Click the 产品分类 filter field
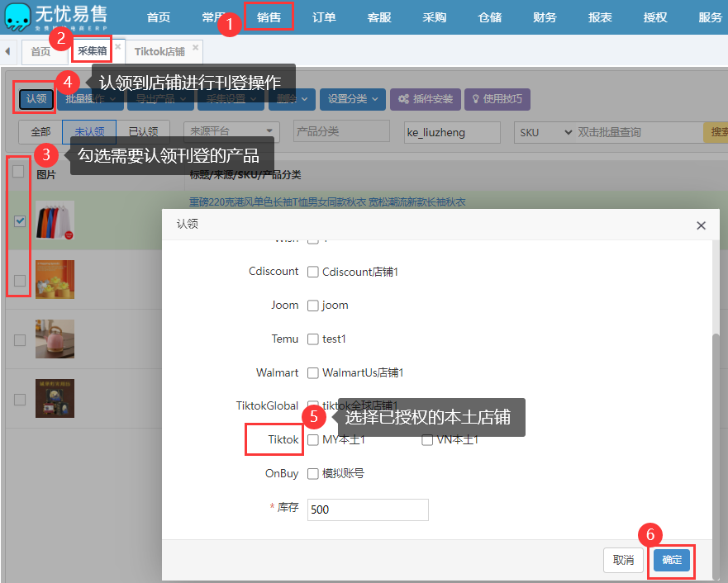 coord(341,131)
